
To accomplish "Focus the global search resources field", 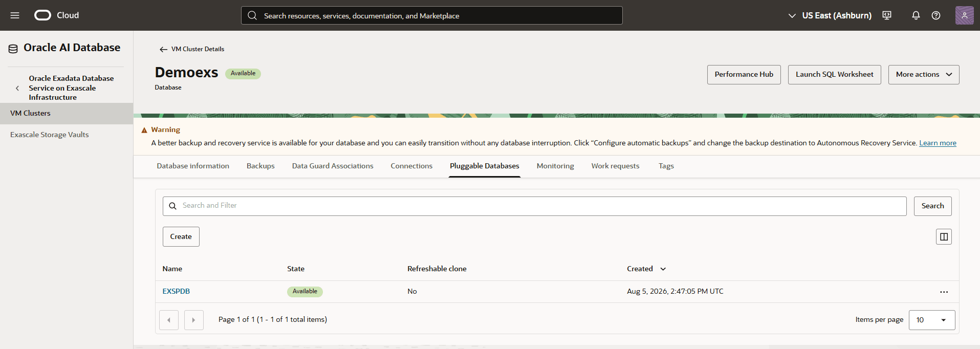I will click(432, 15).
